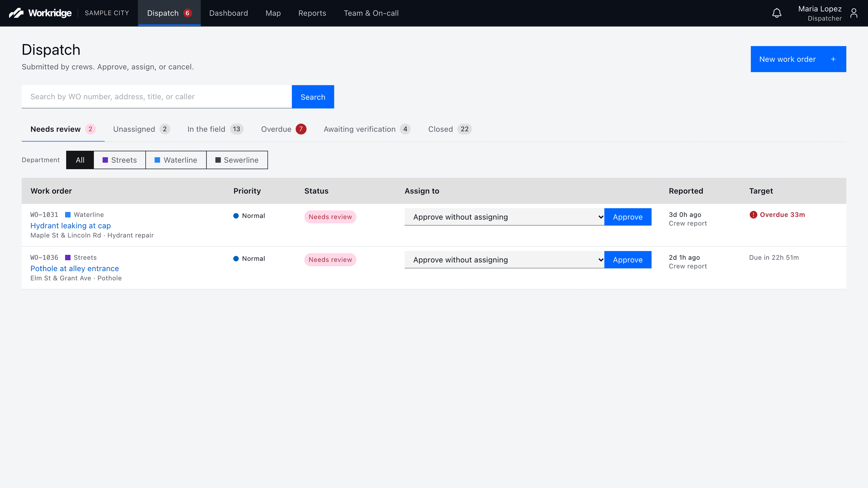Open Team & On-call in navigation
This screenshot has width=868, height=488.
(x=371, y=13)
